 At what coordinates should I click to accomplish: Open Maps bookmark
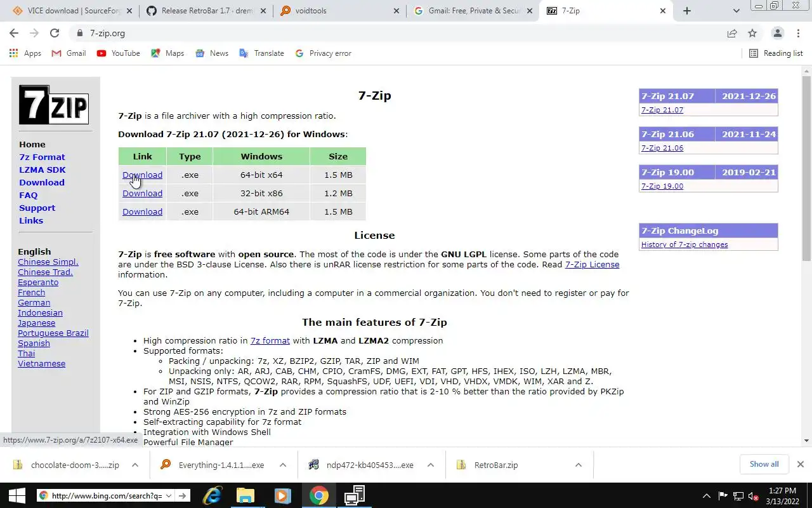pyautogui.click(x=167, y=53)
